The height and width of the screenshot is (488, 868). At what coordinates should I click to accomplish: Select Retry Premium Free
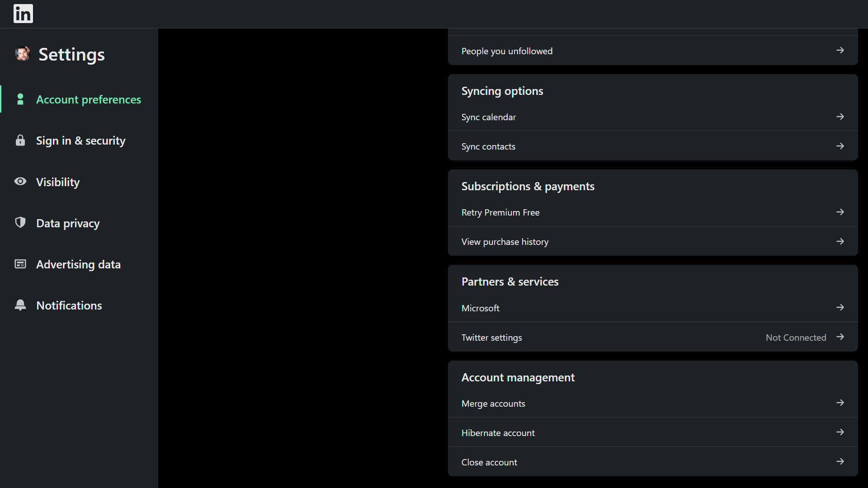pos(500,212)
